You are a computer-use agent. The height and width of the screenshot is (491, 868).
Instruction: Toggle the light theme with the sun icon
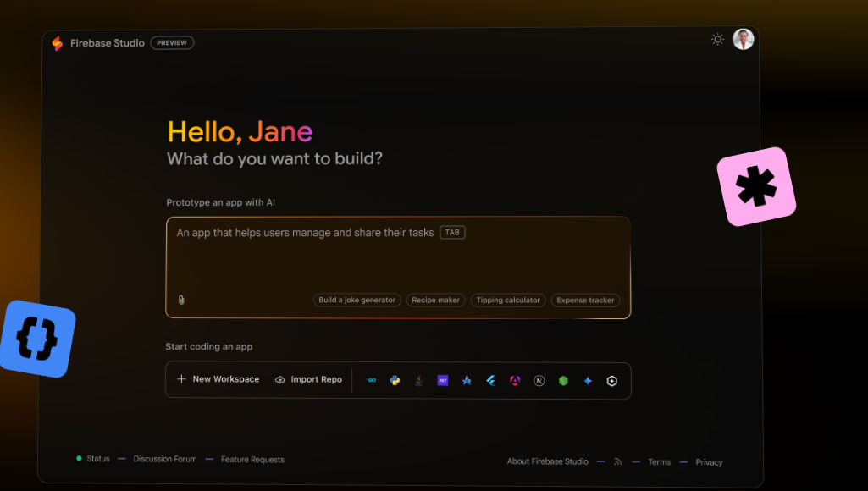(717, 39)
